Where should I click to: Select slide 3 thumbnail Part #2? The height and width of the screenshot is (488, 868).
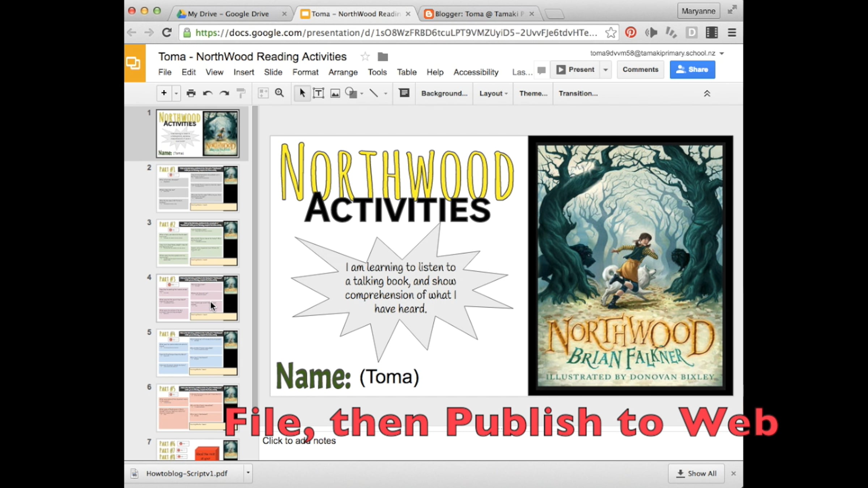point(197,243)
